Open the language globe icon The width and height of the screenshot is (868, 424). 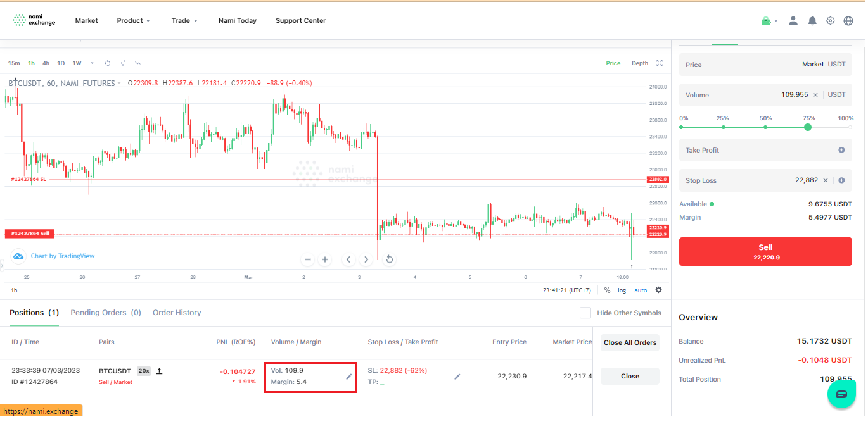[848, 21]
